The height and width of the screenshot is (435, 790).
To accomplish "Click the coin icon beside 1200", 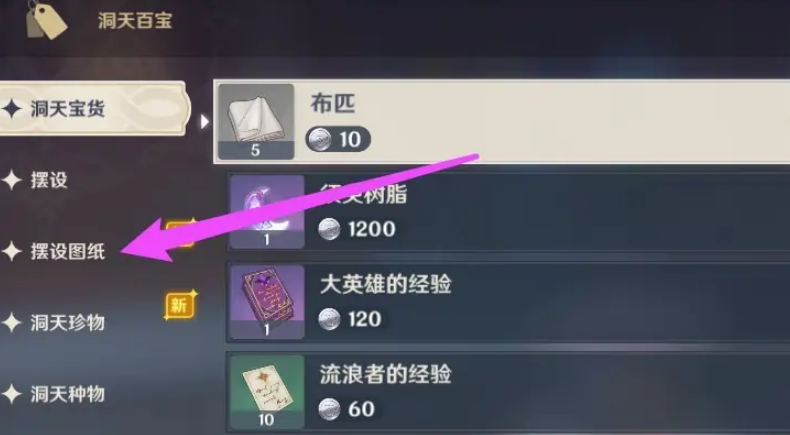I will coord(329,229).
